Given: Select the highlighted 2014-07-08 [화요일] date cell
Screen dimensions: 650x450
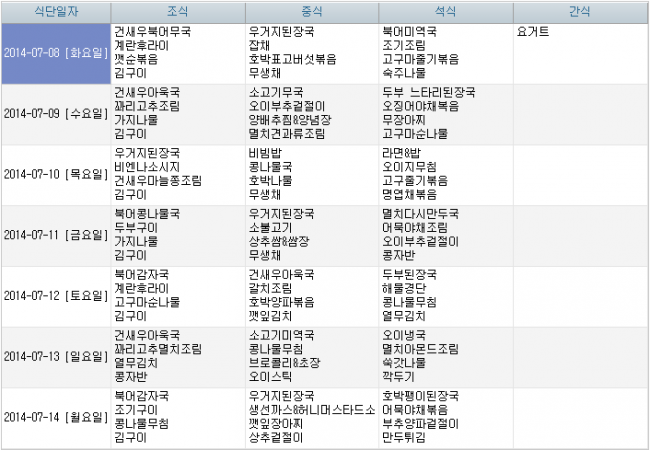Looking at the screenshot, I should [x=55, y=53].
